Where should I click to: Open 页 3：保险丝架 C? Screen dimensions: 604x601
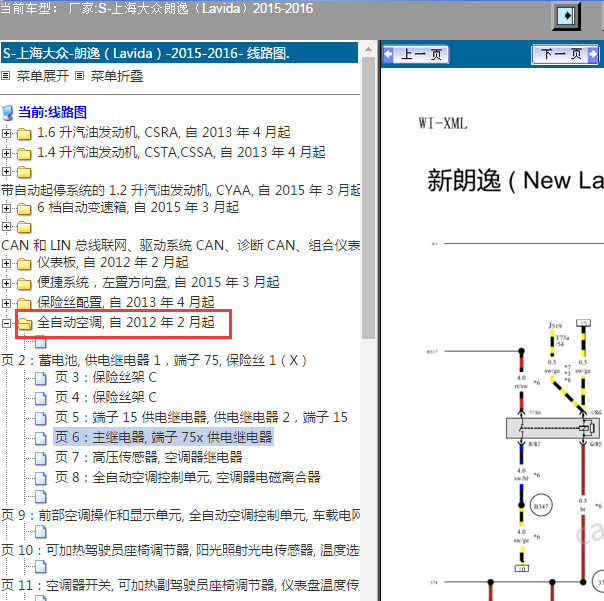106,377
